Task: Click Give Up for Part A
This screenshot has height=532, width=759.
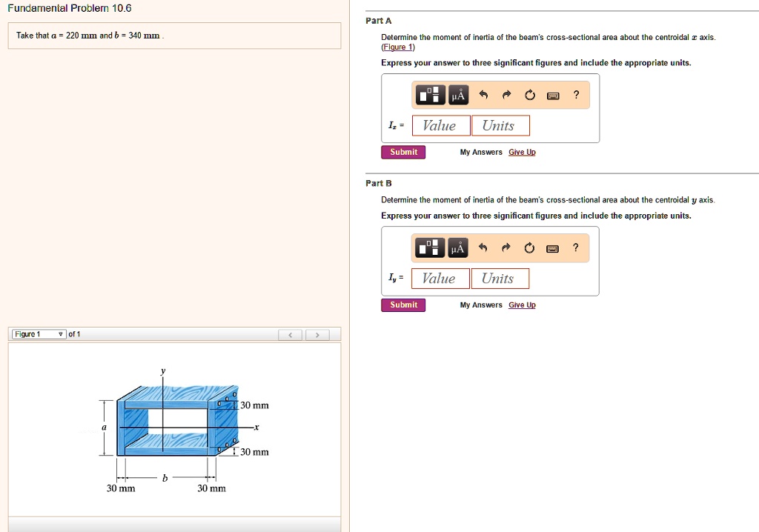Action: 522,152
